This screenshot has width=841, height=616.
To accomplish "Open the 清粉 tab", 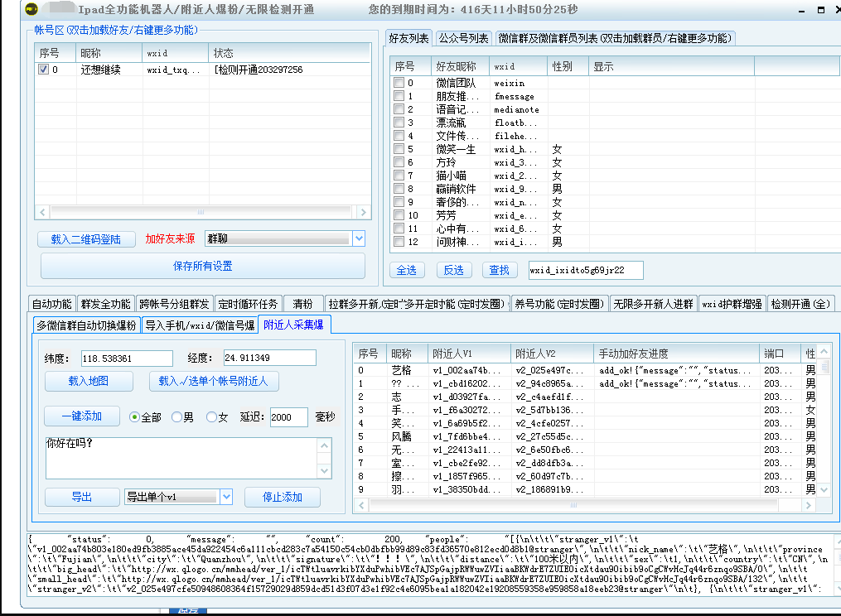I will 303,304.
